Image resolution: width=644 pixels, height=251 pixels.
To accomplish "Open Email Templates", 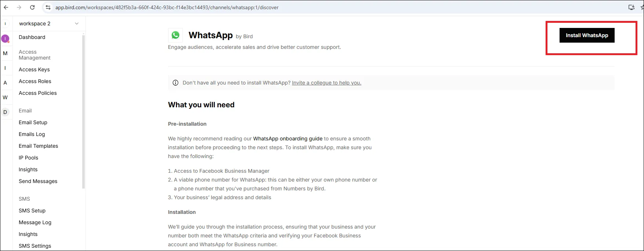I will [x=39, y=146].
